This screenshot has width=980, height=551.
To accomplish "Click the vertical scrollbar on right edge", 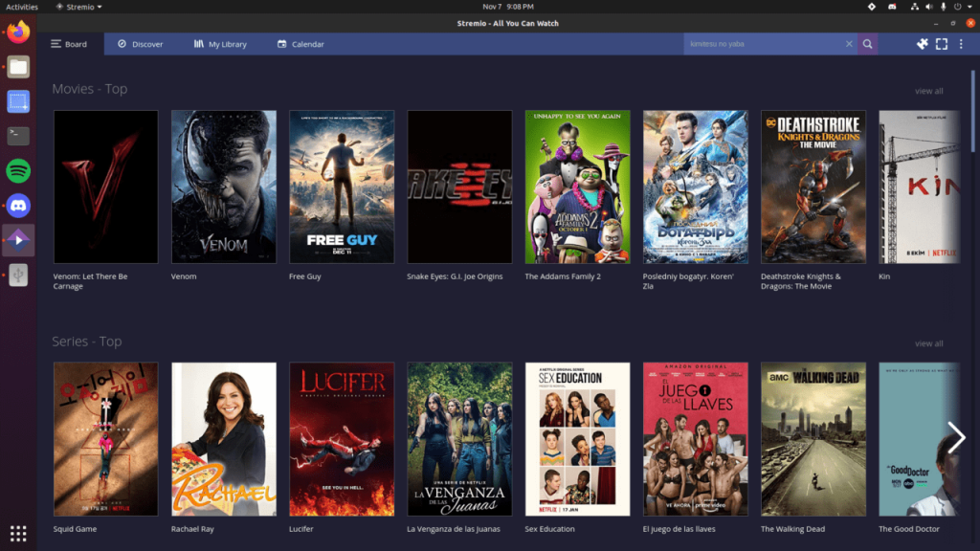I will [972, 111].
